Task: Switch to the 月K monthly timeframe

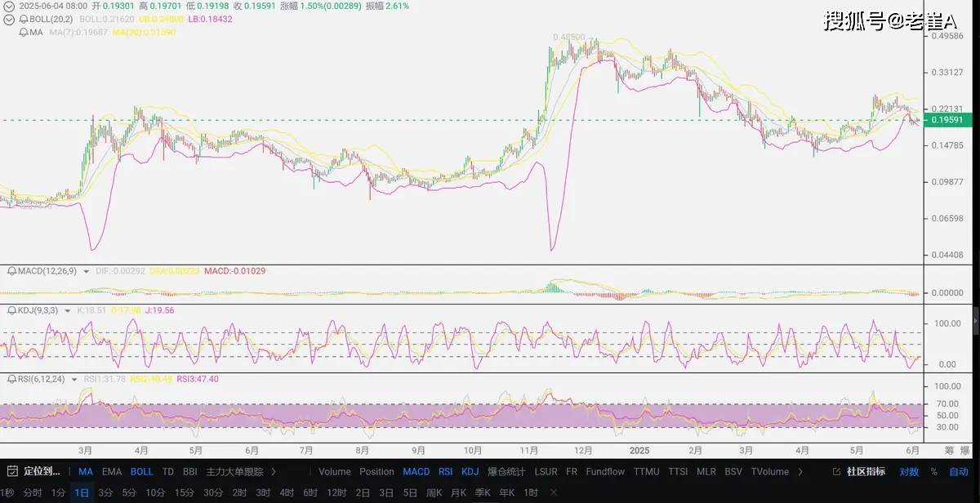Action: [458, 492]
